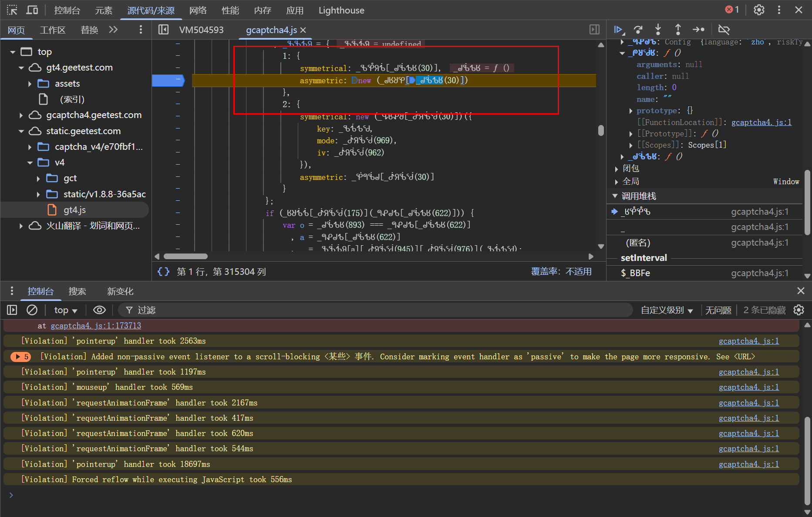Step over next function call

pyautogui.click(x=638, y=30)
